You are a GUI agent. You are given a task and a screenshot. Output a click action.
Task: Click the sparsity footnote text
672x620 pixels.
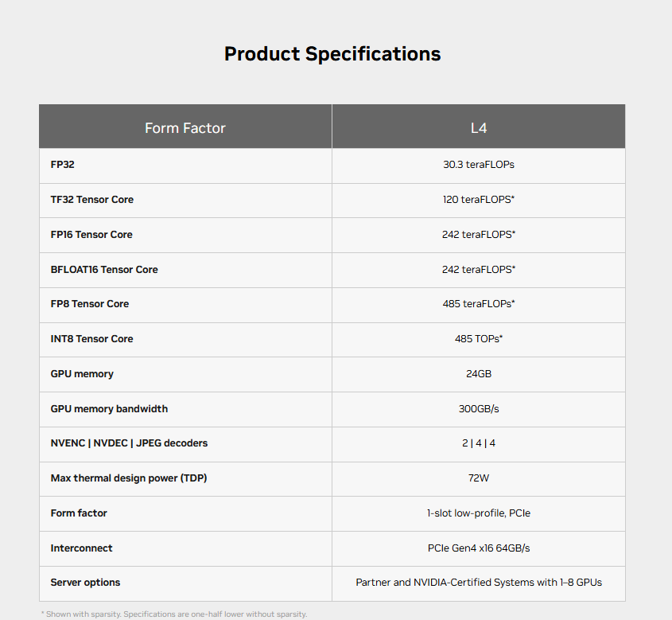pyautogui.click(x=174, y=614)
